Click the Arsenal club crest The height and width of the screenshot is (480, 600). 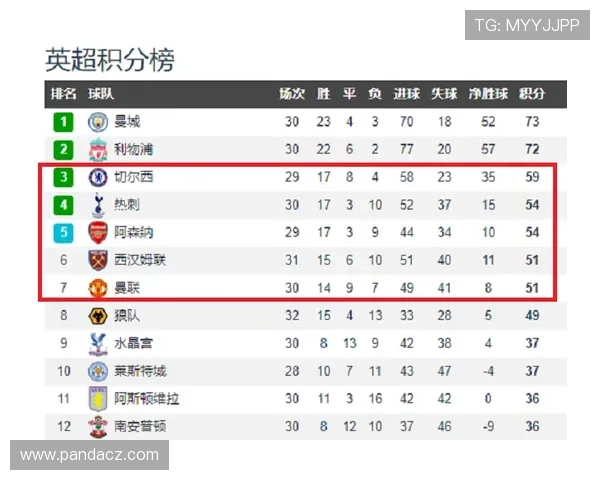click(x=98, y=233)
